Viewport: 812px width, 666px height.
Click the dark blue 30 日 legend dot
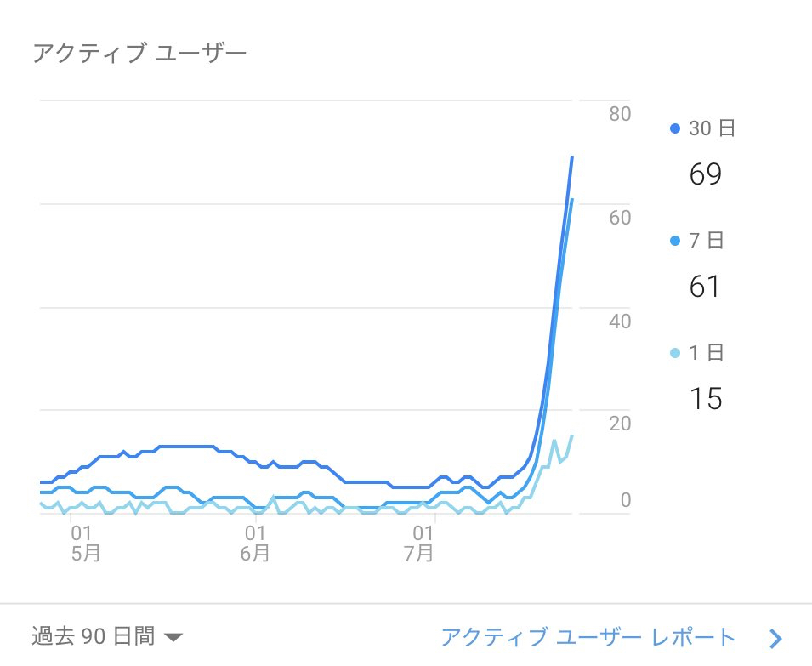[675, 128]
